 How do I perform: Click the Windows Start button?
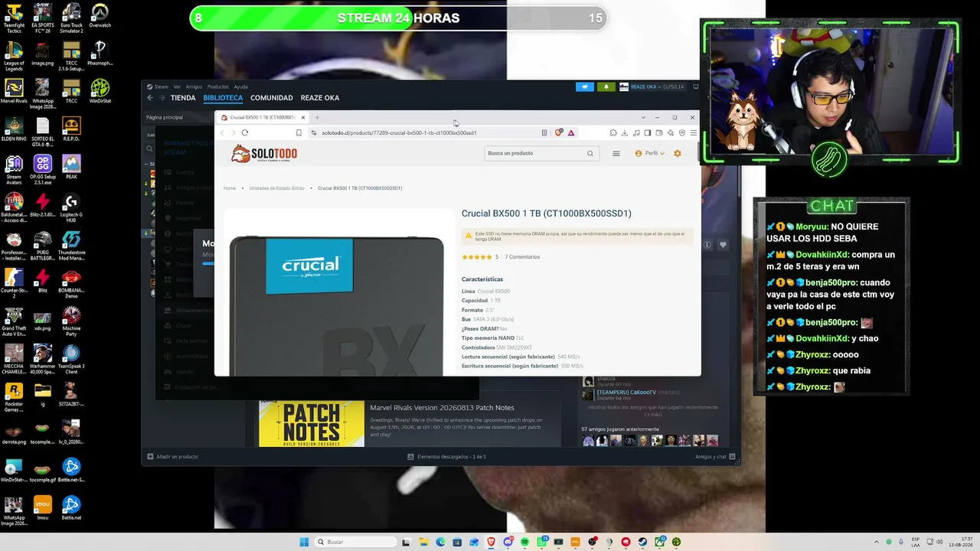pos(304,542)
